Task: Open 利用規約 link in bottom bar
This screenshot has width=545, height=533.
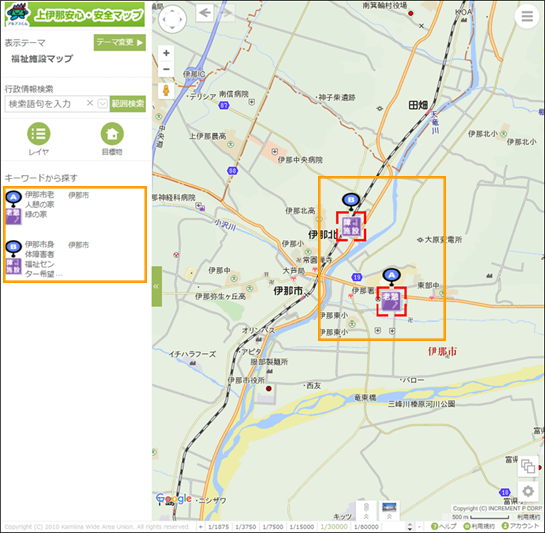Action: tap(479, 526)
